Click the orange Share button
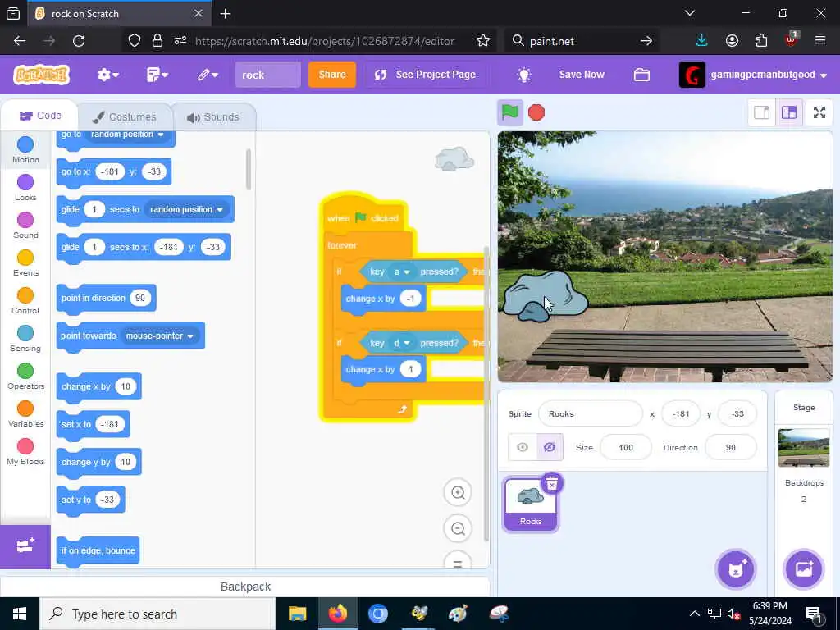 (x=332, y=75)
